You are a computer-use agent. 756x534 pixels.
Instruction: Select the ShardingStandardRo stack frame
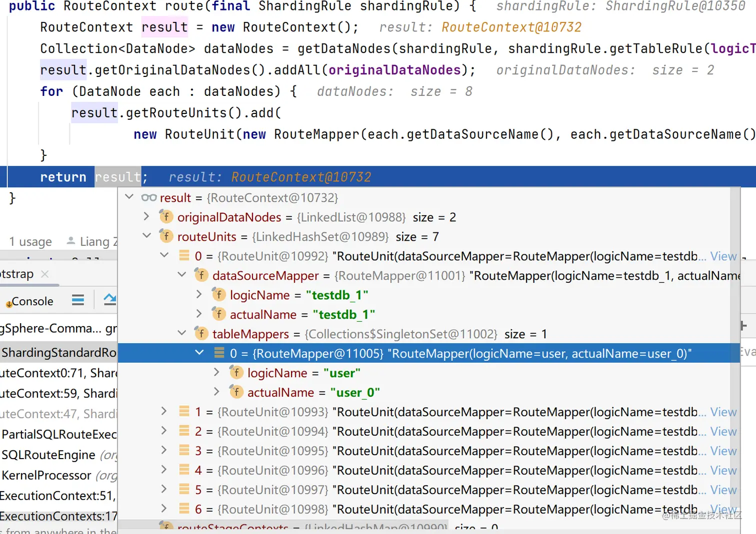coord(58,353)
